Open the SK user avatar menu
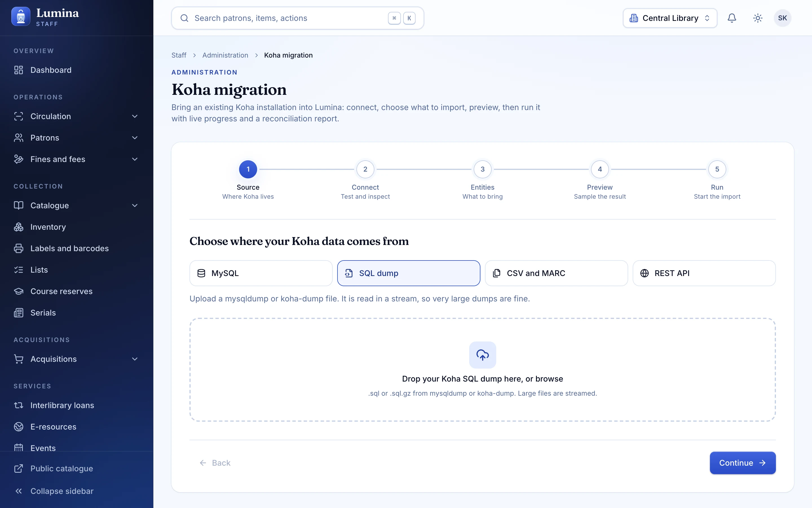Screen dimensions: 812x508 (782, 18)
